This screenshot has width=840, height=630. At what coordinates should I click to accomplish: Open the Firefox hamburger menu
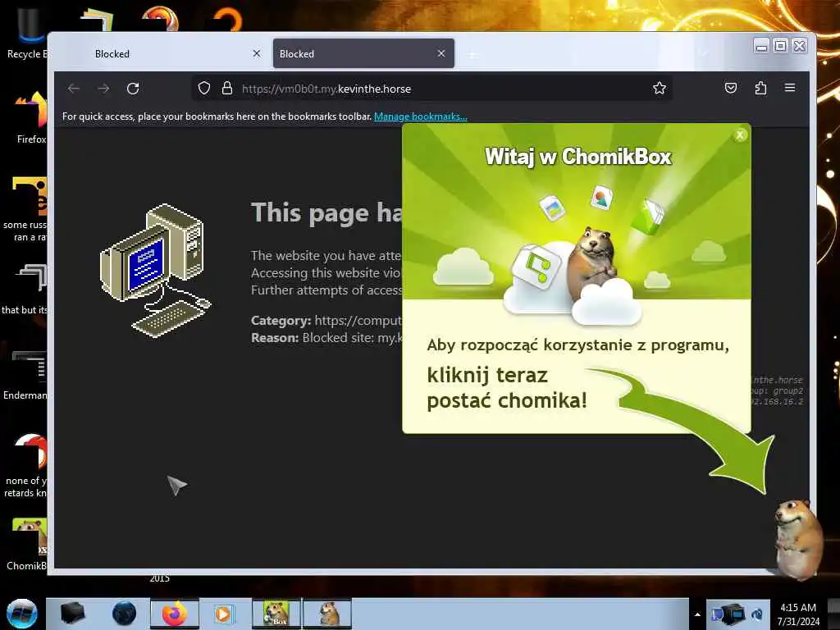coord(790,88)
